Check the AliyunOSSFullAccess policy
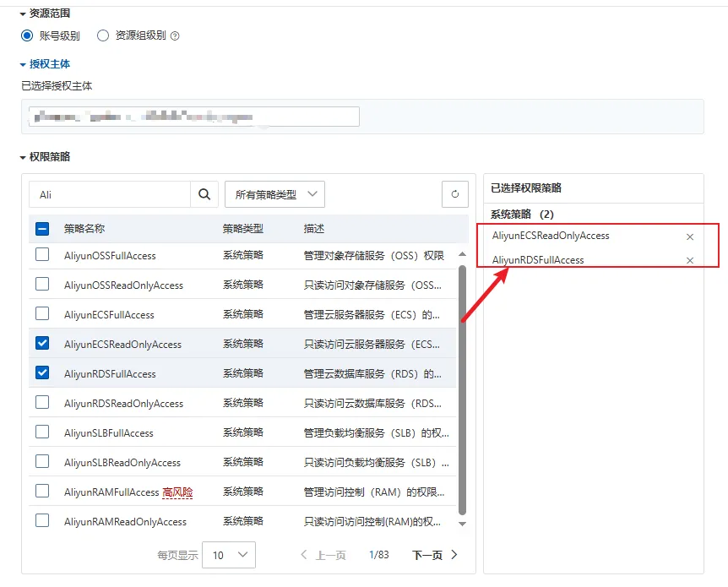Screen dimensions: 728x587 click(x=42, y=254)
